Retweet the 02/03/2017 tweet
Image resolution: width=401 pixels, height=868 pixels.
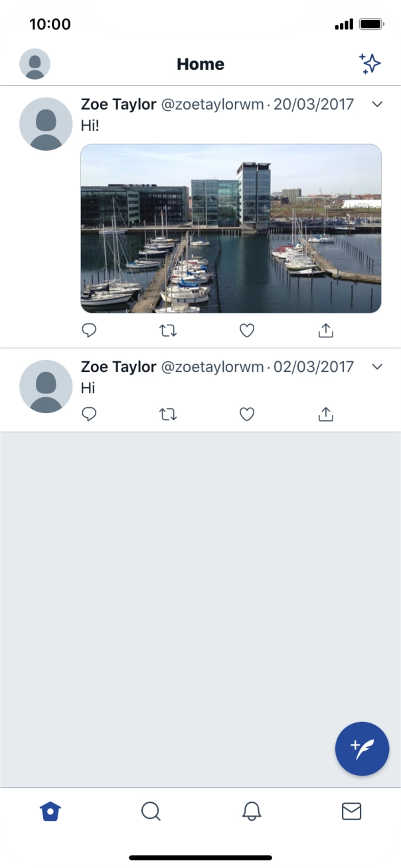click(x=168, y=414)
